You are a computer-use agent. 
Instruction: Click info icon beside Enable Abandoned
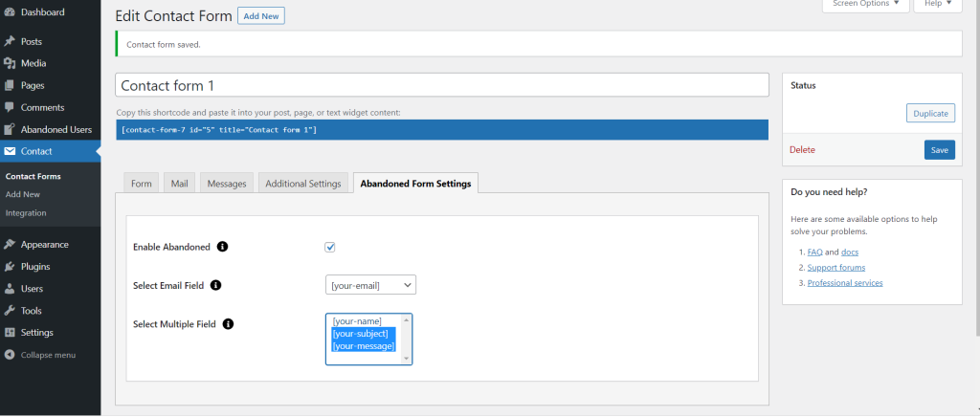pyautogui.click(x=222, y=247)
